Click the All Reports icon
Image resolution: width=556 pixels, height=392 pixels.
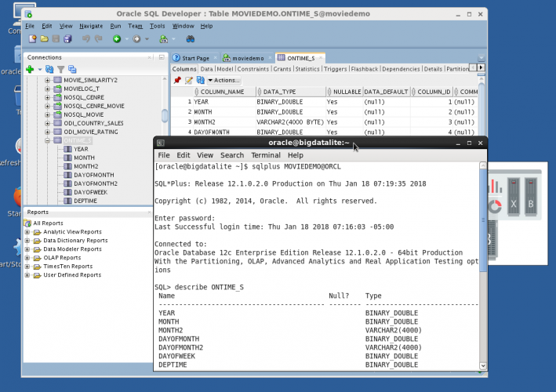coord(27,223)
